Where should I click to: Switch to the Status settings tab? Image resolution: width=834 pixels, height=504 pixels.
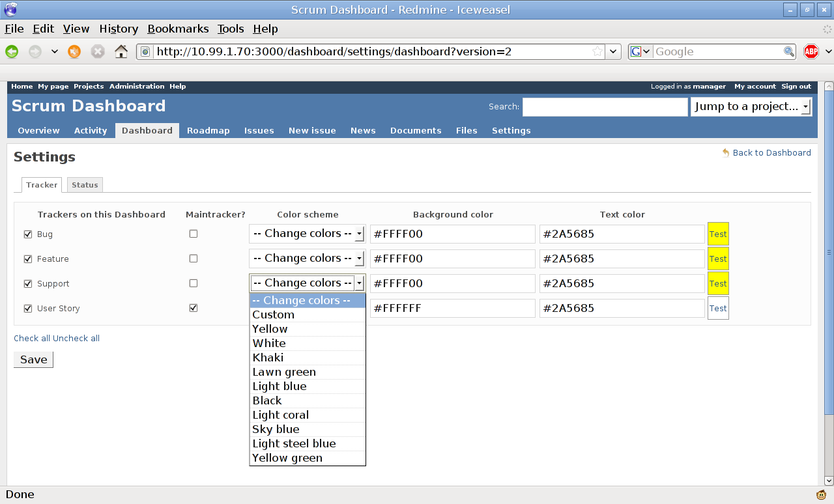point(85,185)
